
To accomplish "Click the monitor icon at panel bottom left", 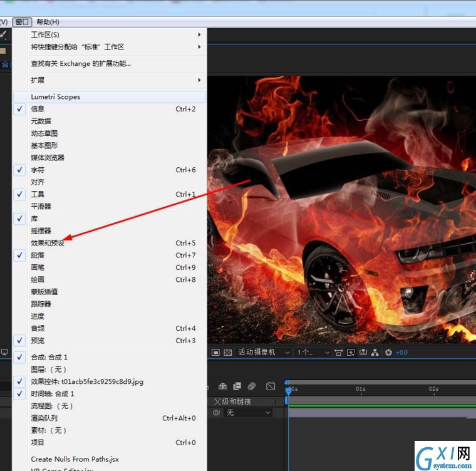I will coord(4,352).
